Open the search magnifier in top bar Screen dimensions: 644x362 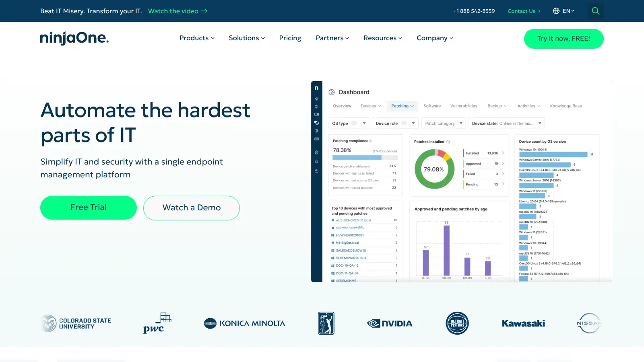click(595, 11)
